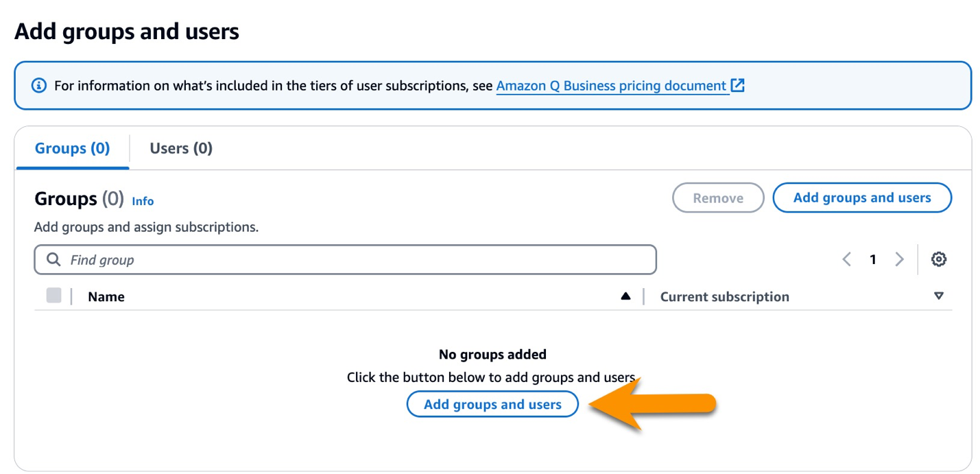Click the filter triangle on Current subscription column
The width and height of the screenshot is (980, 474).
point(939,296)
